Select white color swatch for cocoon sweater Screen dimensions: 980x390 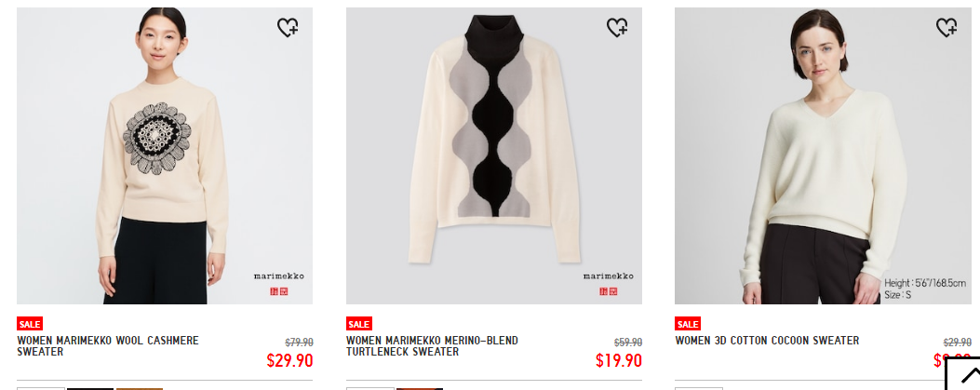tap(699, 389)
